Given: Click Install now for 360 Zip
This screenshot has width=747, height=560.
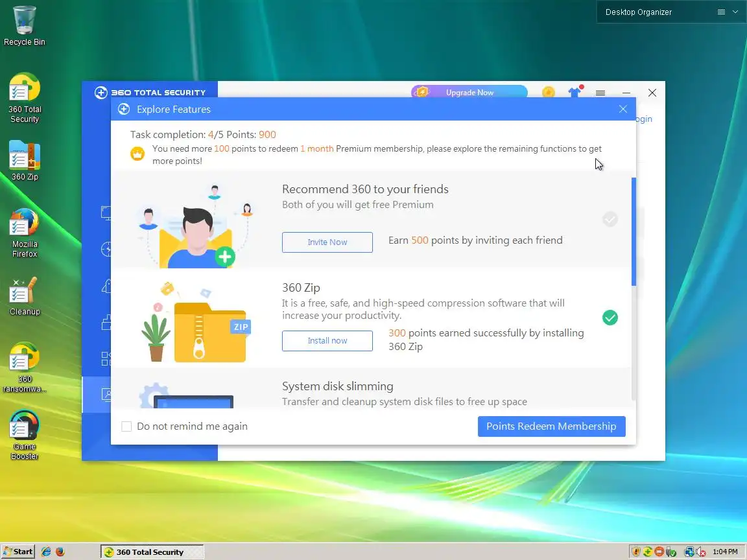Looking at the screenshot, I should pos(327,340).
